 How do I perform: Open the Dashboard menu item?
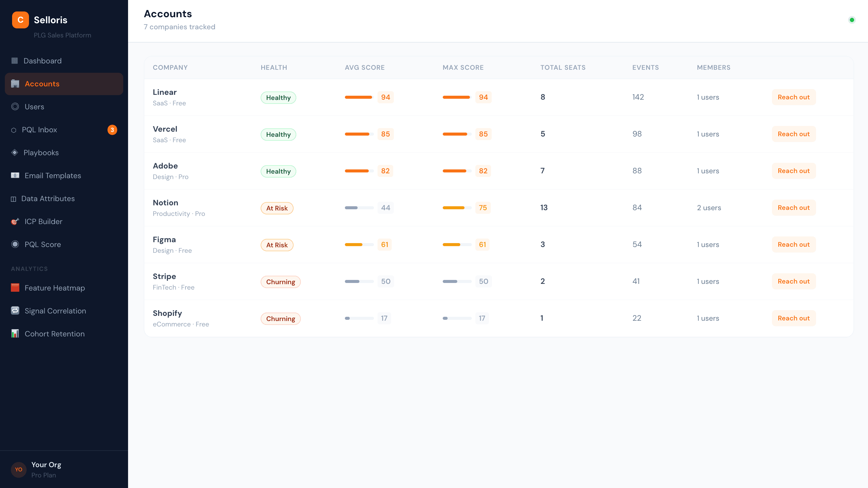64,61
